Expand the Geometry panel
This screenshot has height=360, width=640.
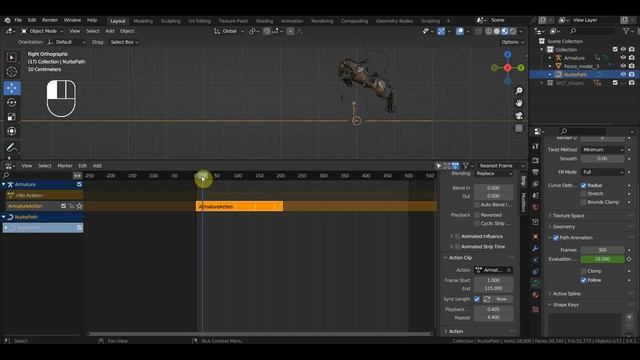pos(564,227)
